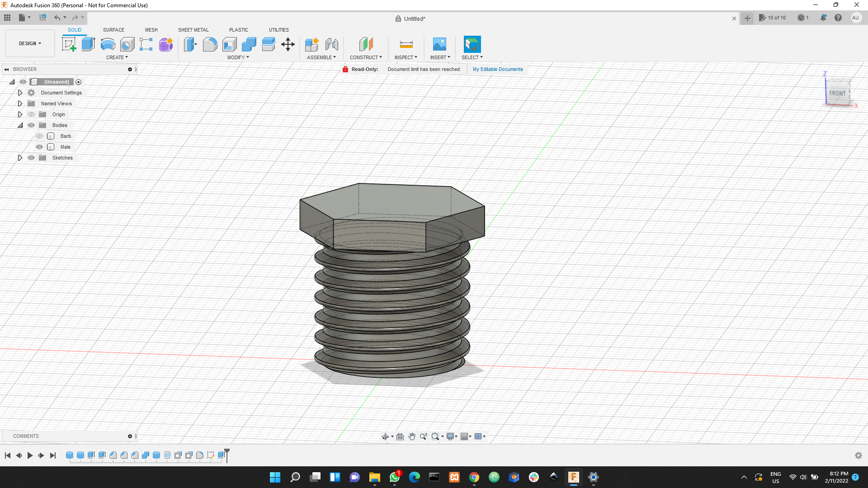
Task: Click the DESIGN workspace button
Action: 29,43
